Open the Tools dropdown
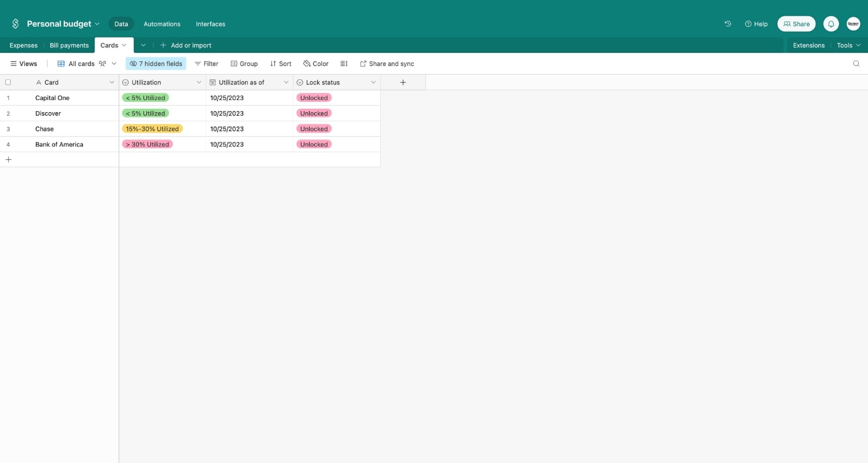Viewport: 868px width, 463px height. [849, 45]
